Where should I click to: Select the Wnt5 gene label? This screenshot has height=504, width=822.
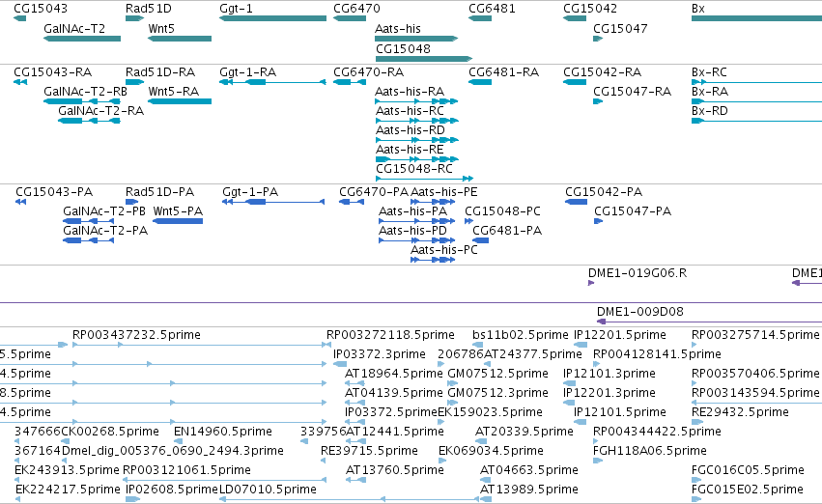click(x=161, y=28)
